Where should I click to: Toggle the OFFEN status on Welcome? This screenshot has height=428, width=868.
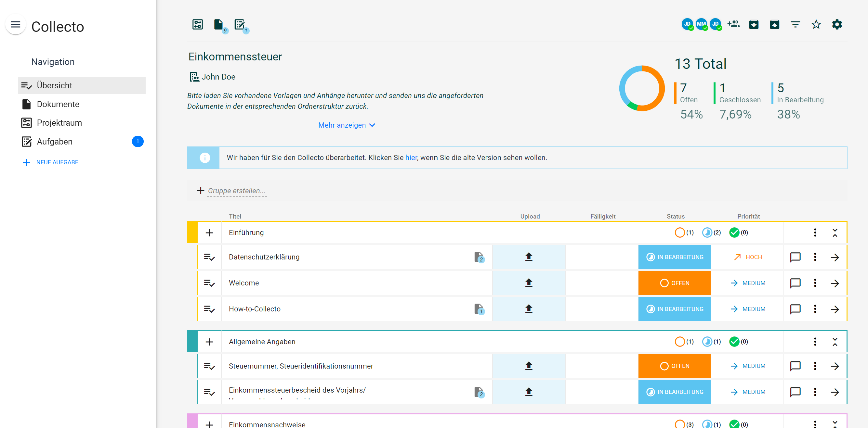click(674, 283)
